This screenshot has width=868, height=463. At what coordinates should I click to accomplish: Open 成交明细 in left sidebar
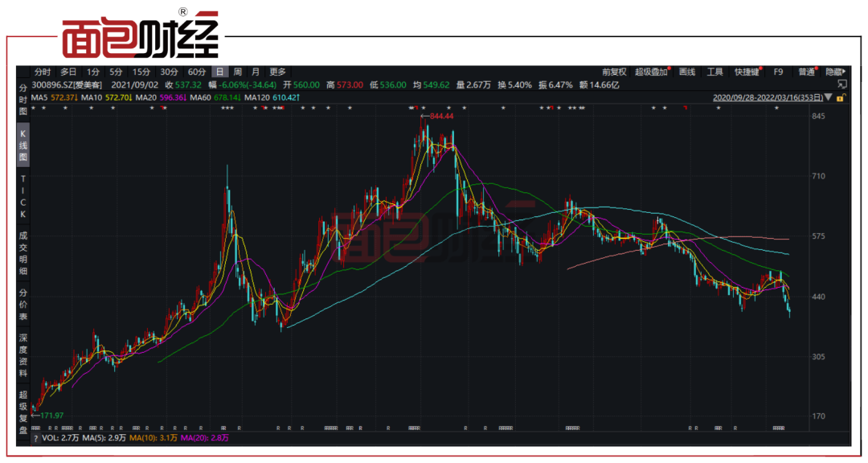click(23, 254)
